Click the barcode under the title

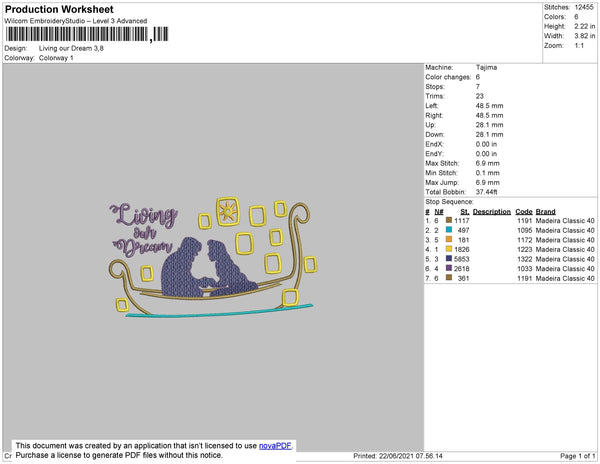[x=87, y=34]
